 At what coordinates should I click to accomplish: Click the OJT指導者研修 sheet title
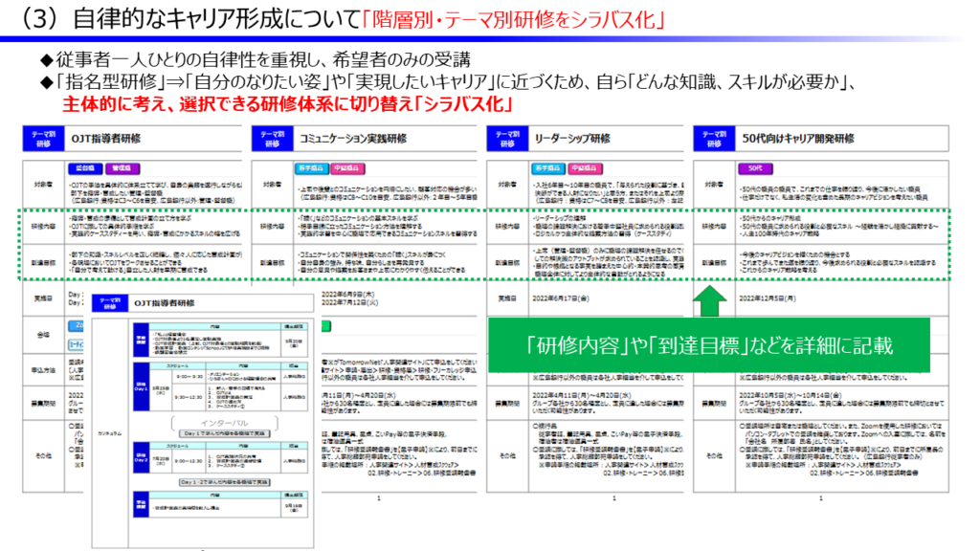100,138
